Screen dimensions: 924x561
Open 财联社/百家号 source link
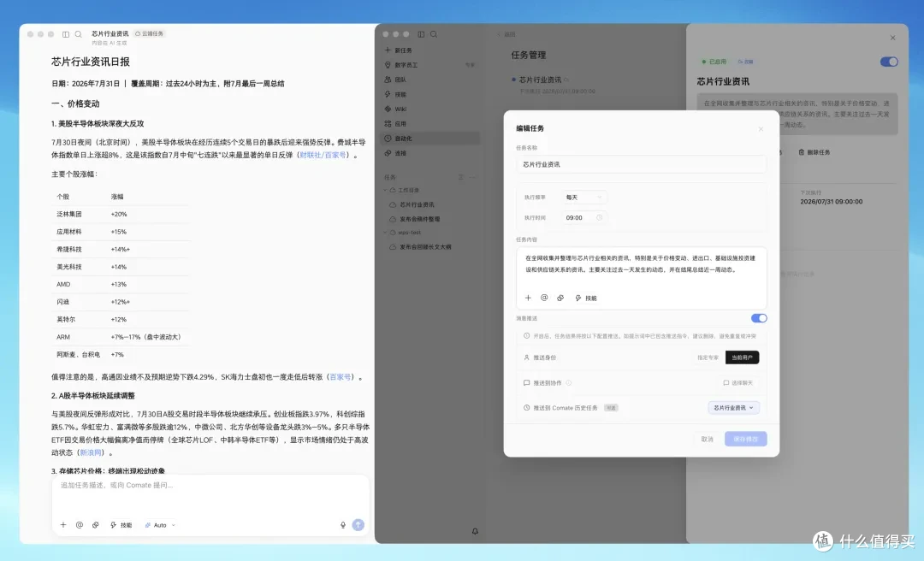[x=323, y=155]
